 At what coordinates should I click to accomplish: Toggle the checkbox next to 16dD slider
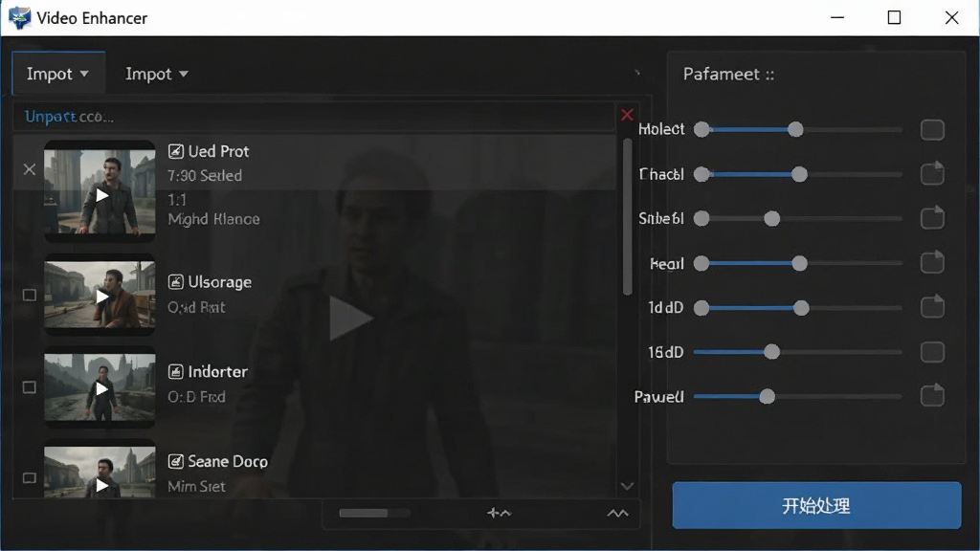(932, 352)
